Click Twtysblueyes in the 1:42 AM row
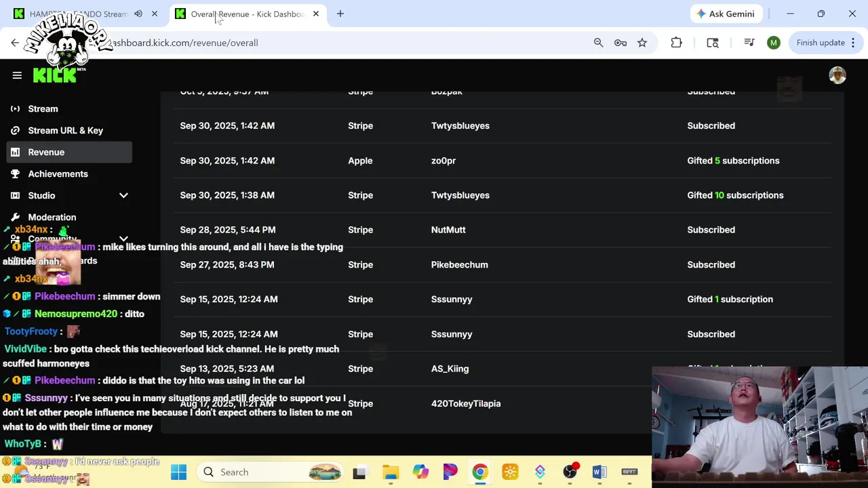Image resolution: width=868 pixels, height=488 pixels. 460,125
